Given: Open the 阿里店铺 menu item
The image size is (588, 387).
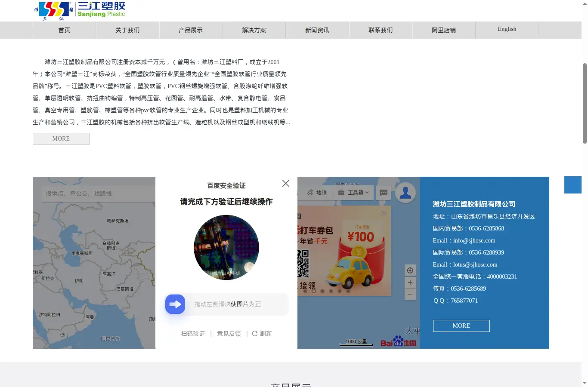Looking at the screenshot, I should pyautogui.click(x=444, y=30).
